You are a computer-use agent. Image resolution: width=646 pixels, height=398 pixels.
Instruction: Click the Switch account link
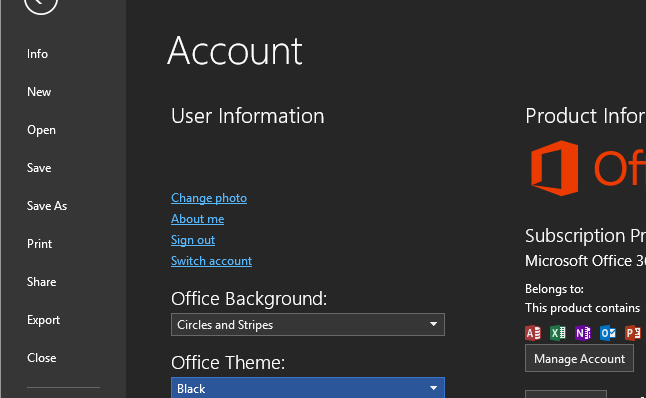tap(211, 261)
